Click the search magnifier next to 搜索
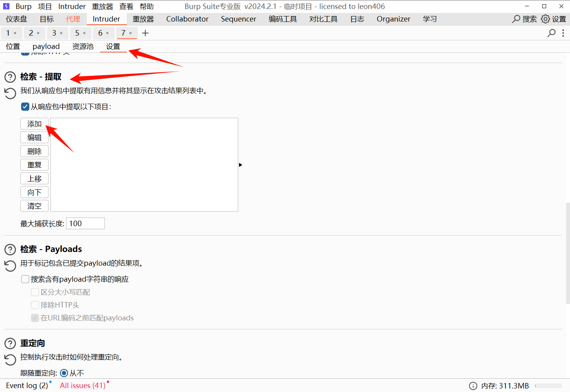570x392 pixels. [x=516, y=19]
